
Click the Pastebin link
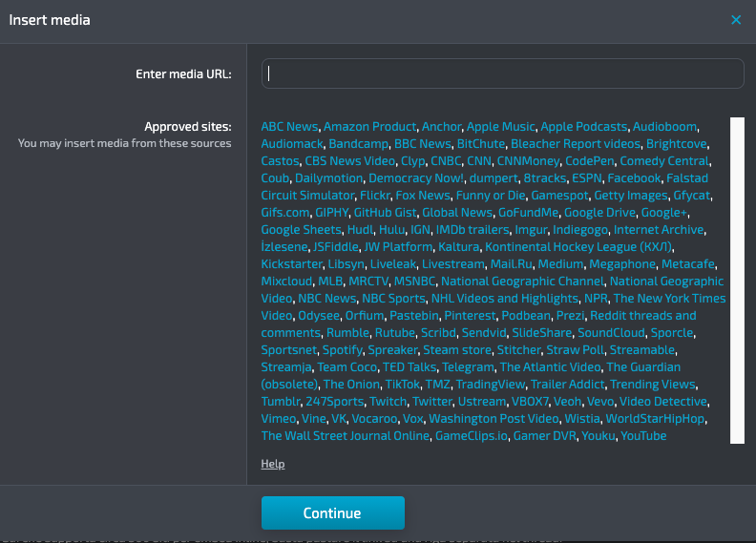(414, 316)
